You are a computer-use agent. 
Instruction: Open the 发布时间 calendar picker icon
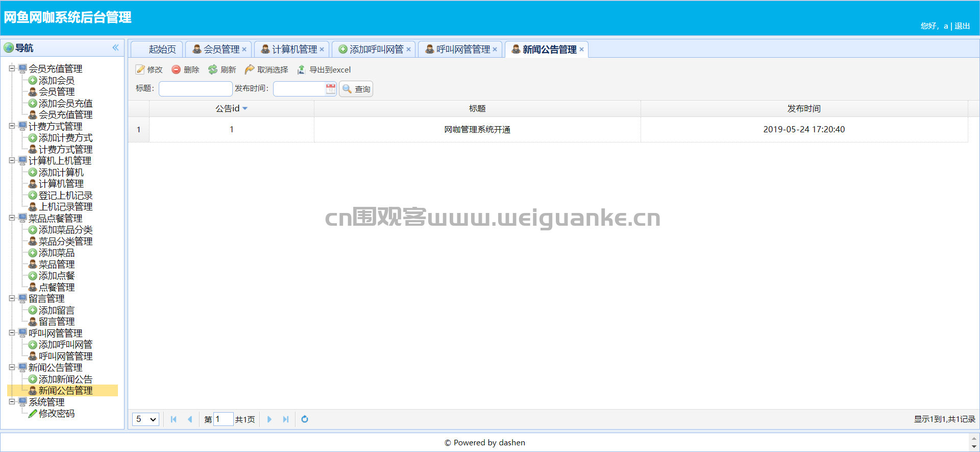[331, 88]
